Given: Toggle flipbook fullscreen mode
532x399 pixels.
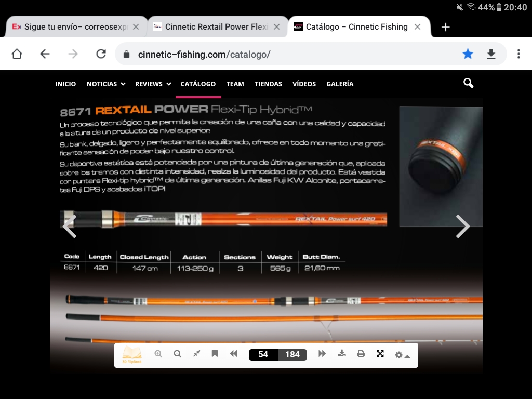Looking at the screenshot, I should [380, 354].
